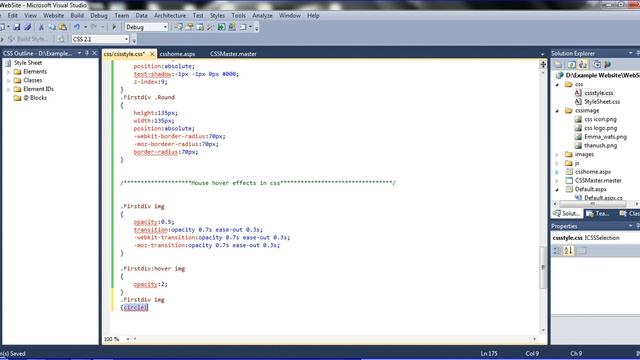Click Solution Explorer ASP.NET Configuration icon

click(607, 64)
